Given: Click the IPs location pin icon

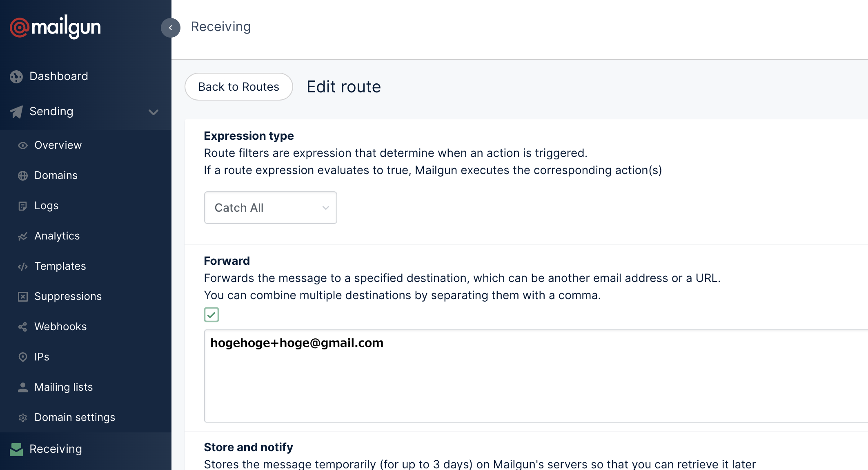Looking at the screenshot, I should [23, 357].
